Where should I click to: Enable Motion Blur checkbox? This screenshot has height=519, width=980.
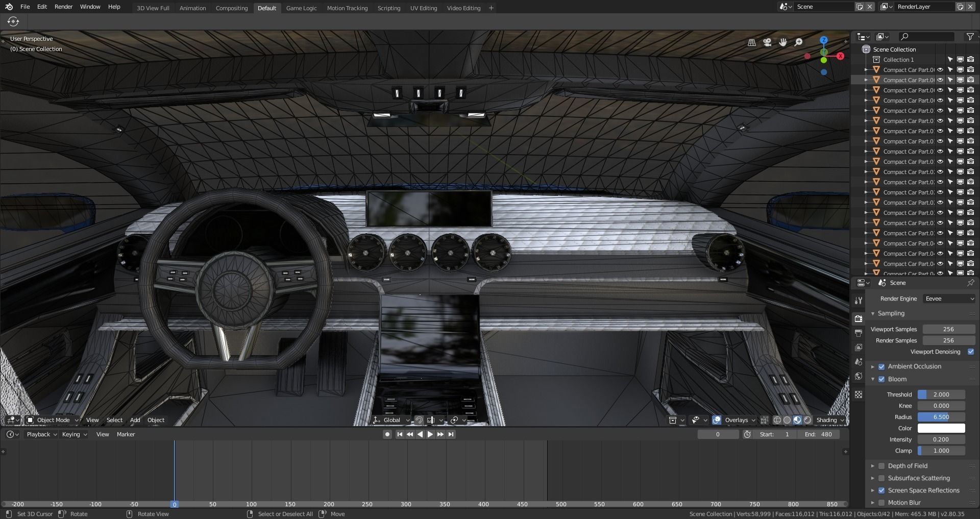point(881,503)
